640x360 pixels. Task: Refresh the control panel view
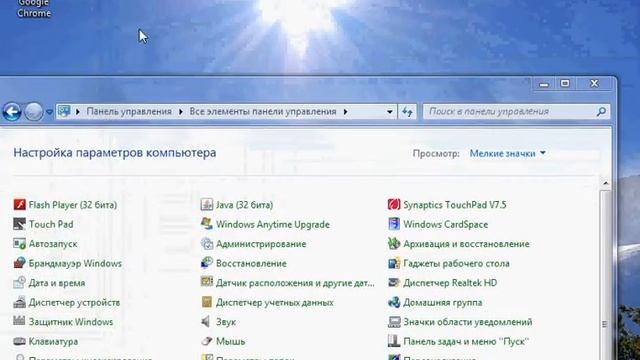[407, 111]
